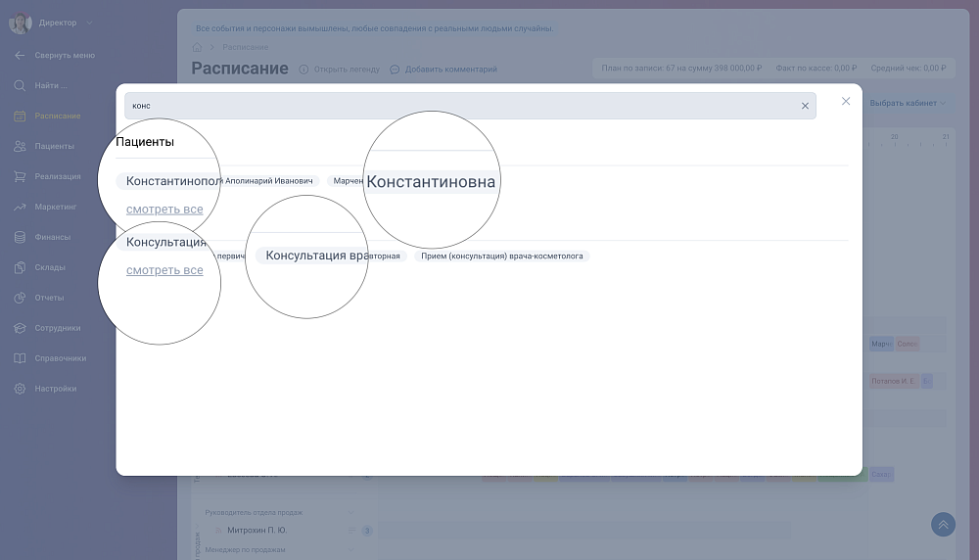Click the search input containing 'конс'
Screen dimensions: 979x560
460,106
